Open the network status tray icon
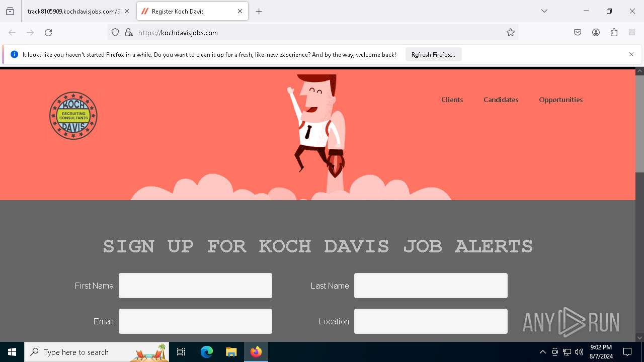Image resolution: width=644 pixels, height=362 pixels. tap(567, 352)
